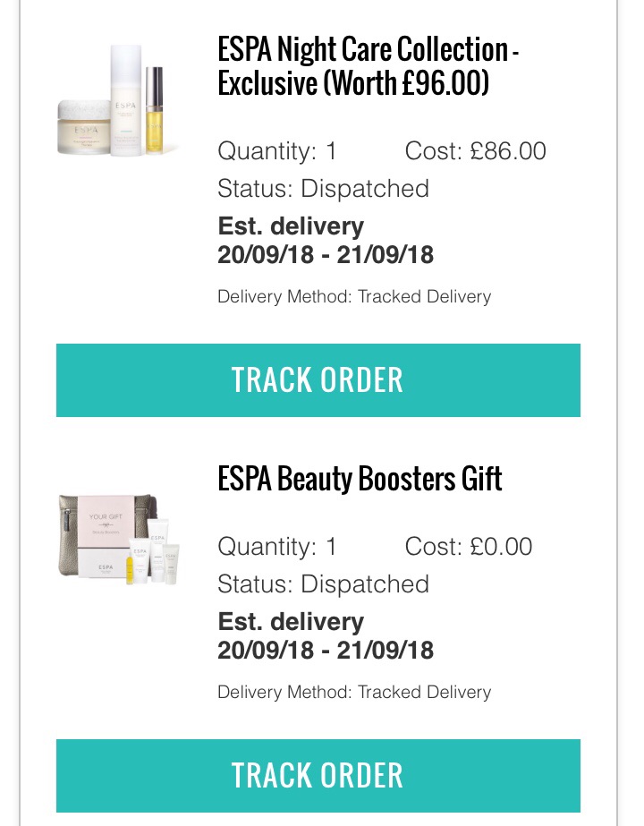Open the ESPA Beauty Boosters Gift title

[360, 478]
